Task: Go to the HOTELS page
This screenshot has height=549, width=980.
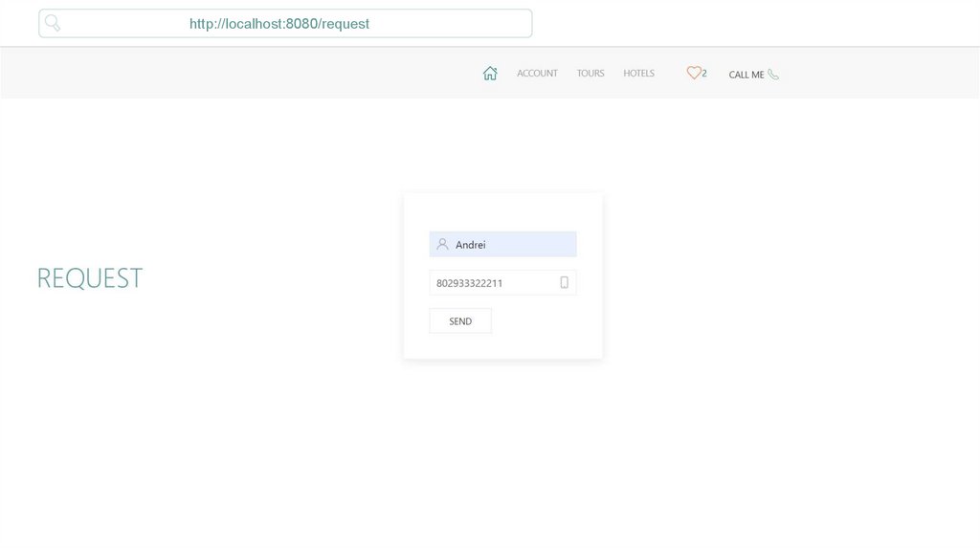Action: coord(638,73)
